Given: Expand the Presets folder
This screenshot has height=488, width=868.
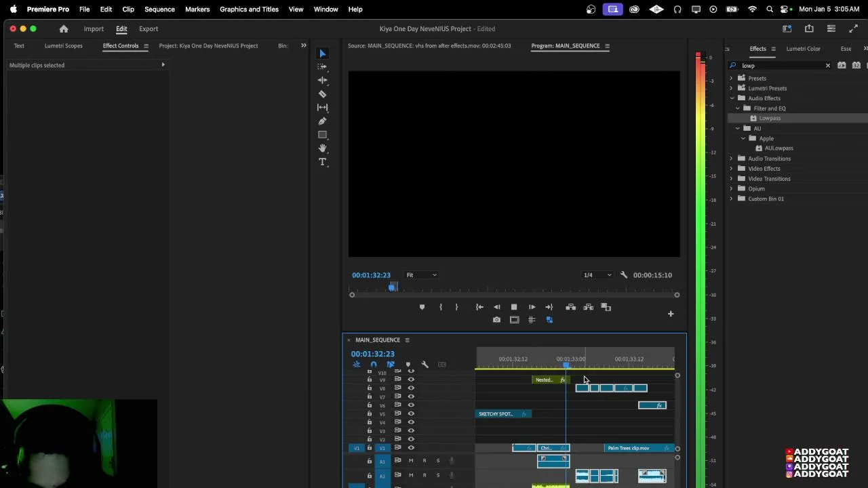Looking at the screenshot, I should point(732,78).
